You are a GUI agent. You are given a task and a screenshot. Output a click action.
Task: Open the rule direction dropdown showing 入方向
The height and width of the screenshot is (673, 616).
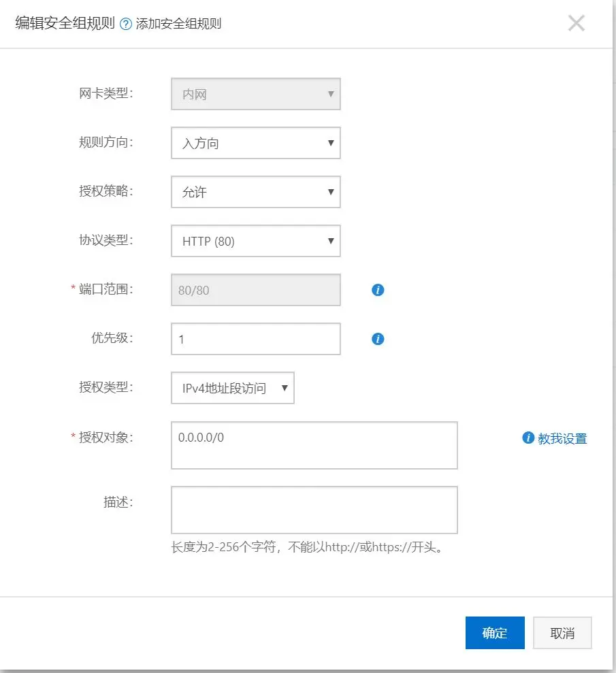[x=255, y=143]
